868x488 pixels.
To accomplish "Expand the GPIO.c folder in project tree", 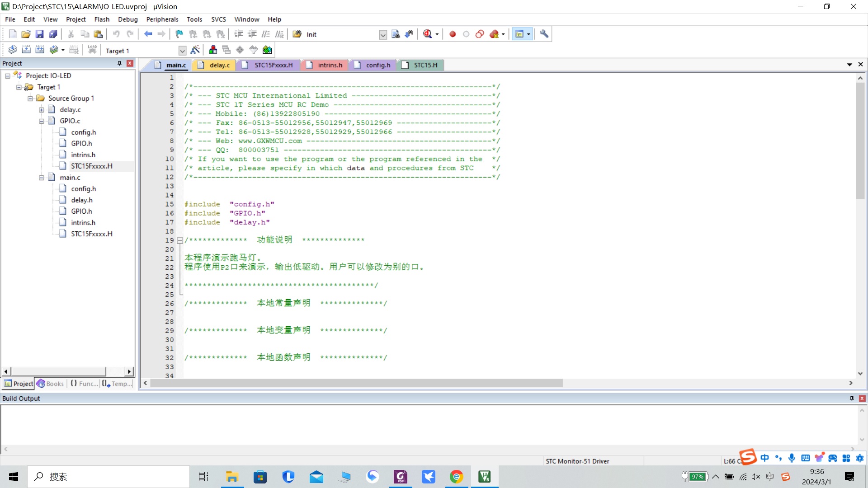I will tap(41, 120).
